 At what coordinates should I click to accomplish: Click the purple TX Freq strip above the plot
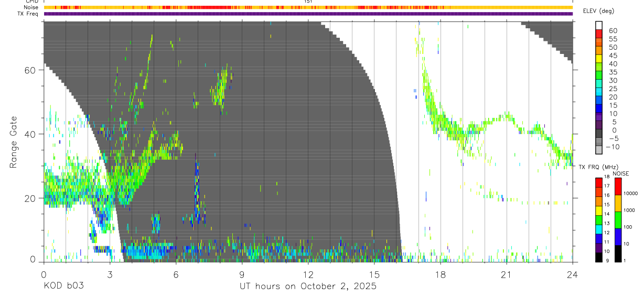pos(308,14)
